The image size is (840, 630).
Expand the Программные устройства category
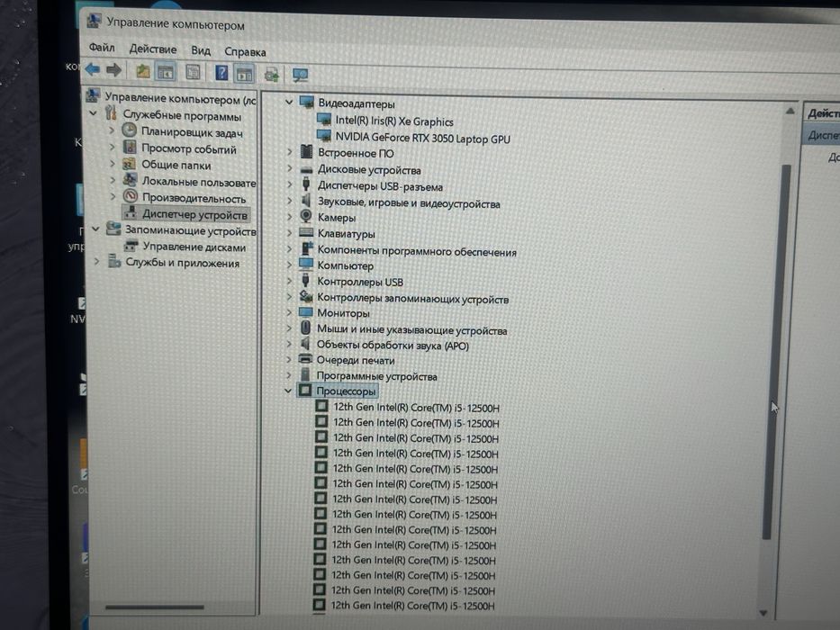289,375
